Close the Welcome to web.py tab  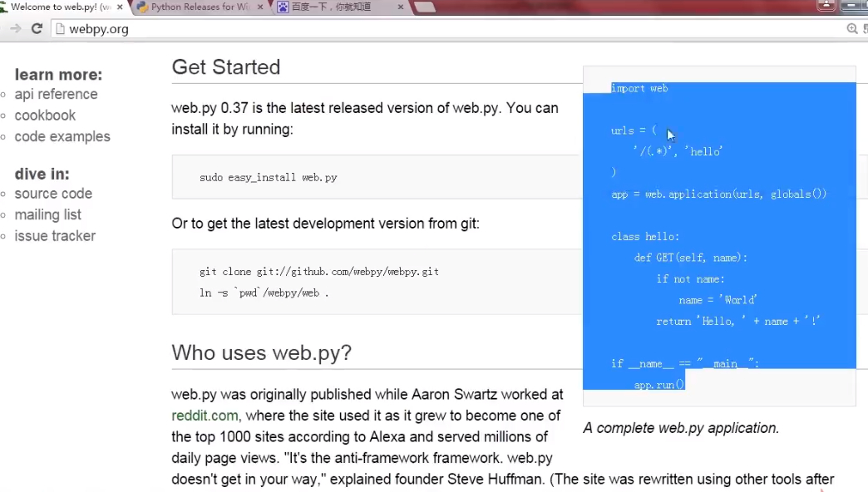(x=120, y=7)
